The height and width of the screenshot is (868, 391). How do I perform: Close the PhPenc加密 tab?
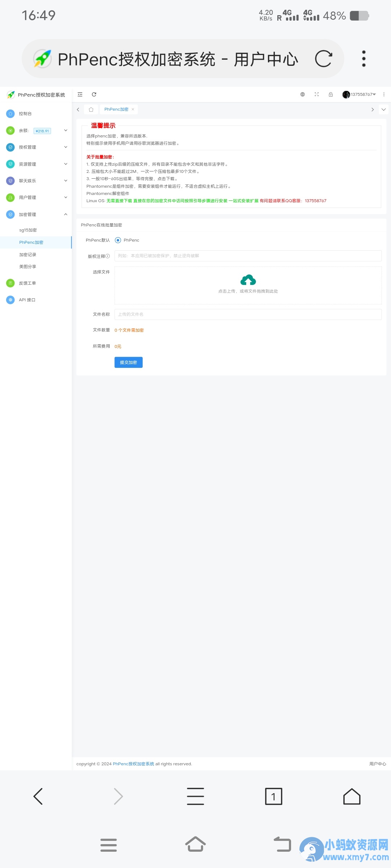[133, 109]
